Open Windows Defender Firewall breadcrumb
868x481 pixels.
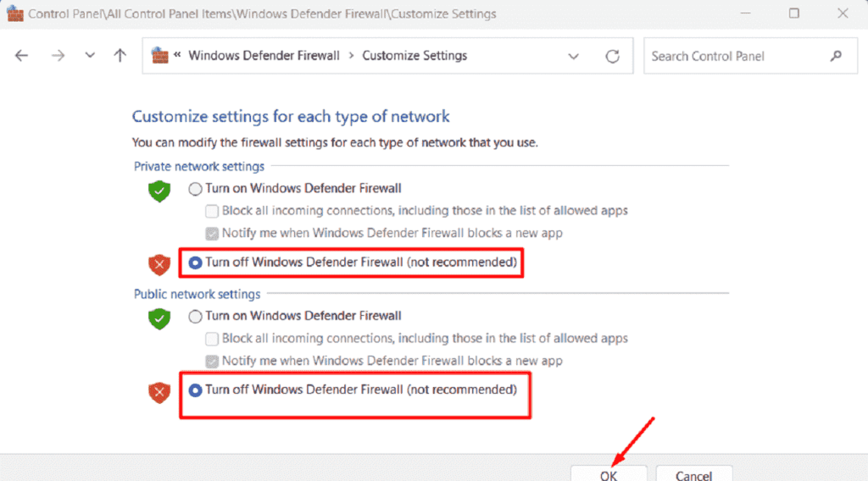pos(264,56)
